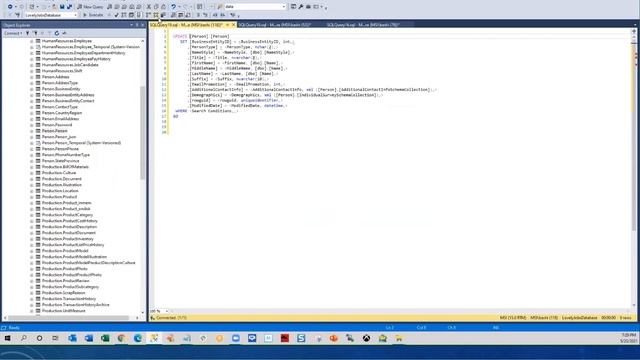
Task: Click the Paste icon in toolbar
Action: [164, 7]
